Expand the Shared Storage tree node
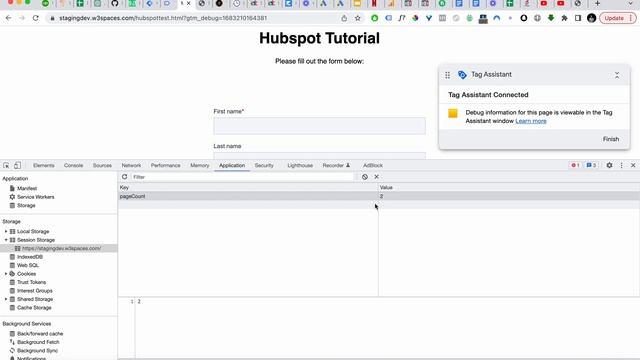The height and width of the screenshot is (360, 640). pos(6,299)
